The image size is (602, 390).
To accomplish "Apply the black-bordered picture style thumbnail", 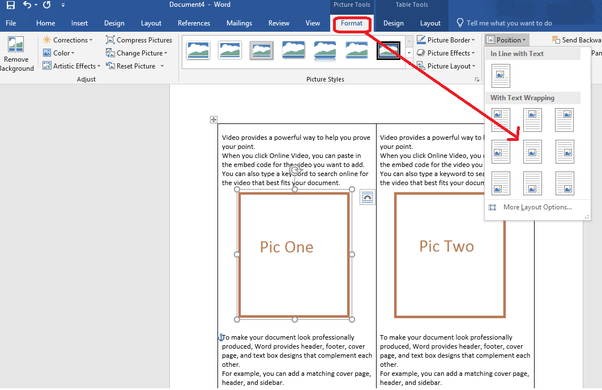I will (388, 50).
